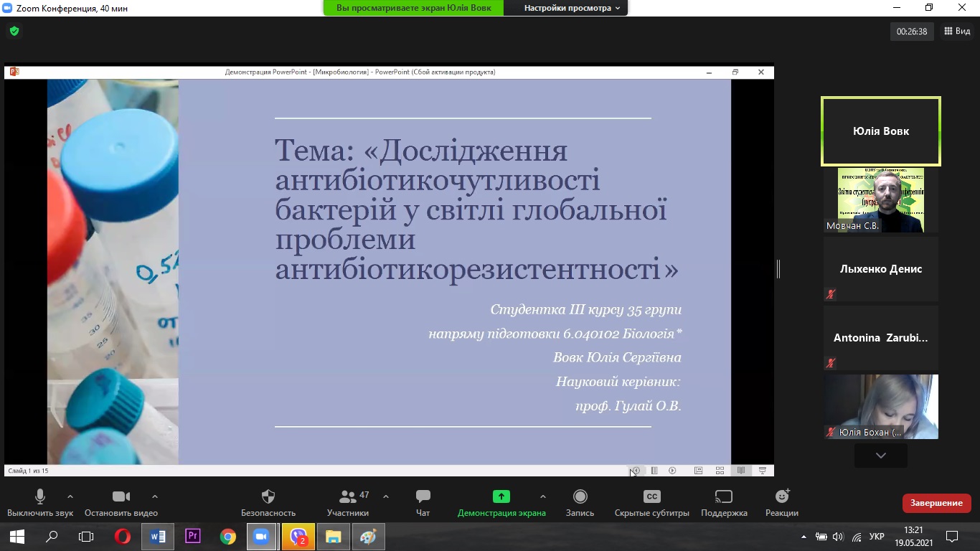The image size is (980, 551).
Task: Open the Security (Безопасность) shield icon
Action: [268, 496]
